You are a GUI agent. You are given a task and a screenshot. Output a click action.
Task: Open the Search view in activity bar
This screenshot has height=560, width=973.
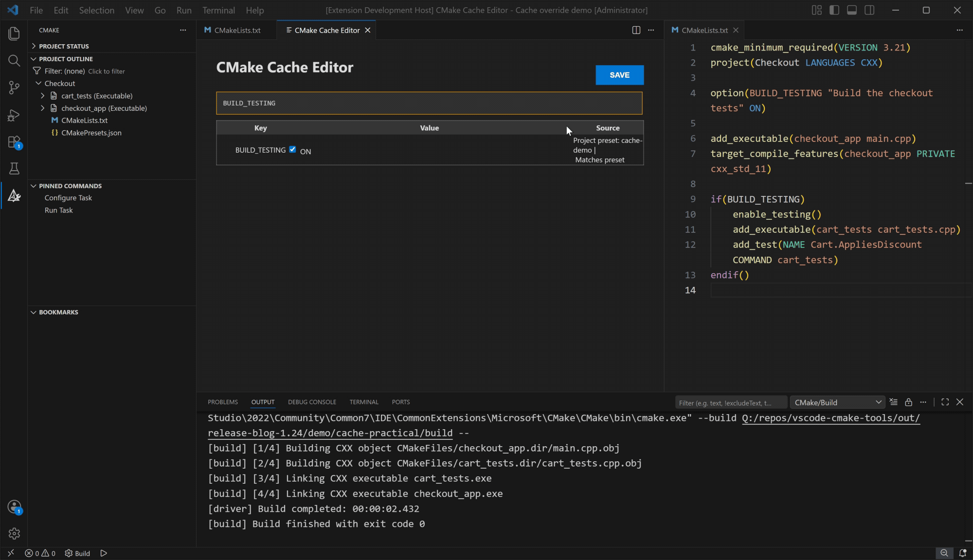click(14, 60)
